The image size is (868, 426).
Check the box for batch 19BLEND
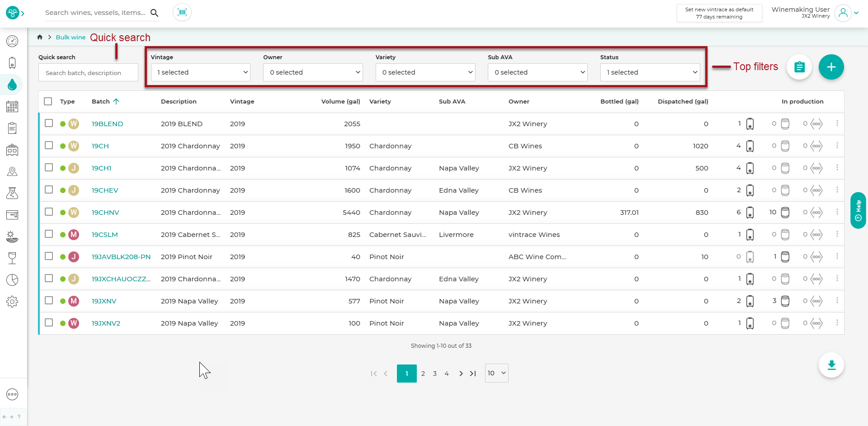click(x=49, y=123)
